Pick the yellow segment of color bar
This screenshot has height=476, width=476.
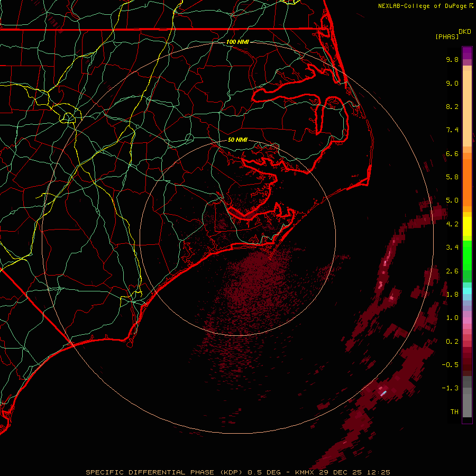point(467,226)
